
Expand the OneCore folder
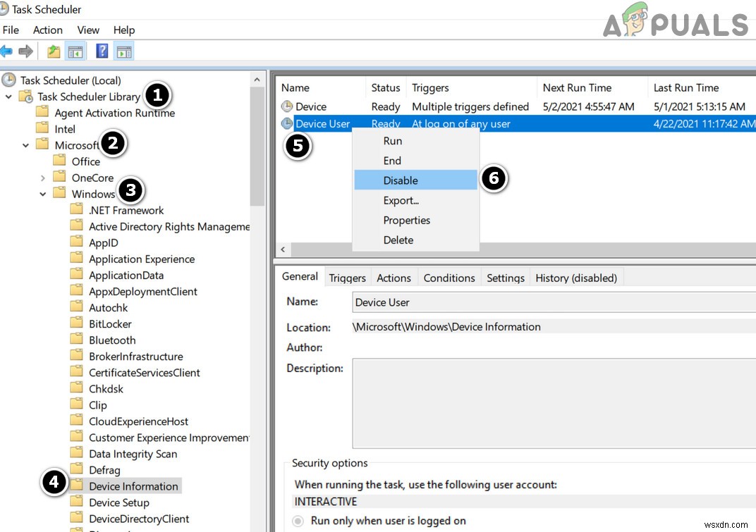point(43,178)
